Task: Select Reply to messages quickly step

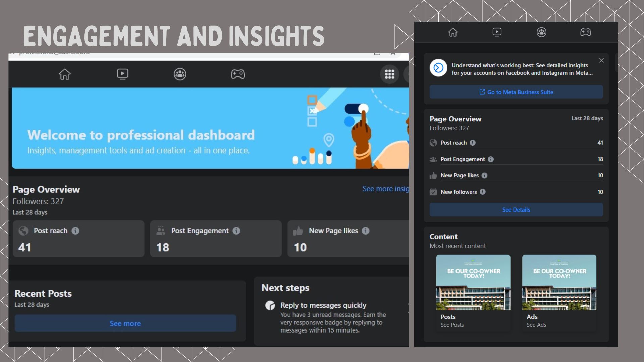Action: [x=323, y=305]
